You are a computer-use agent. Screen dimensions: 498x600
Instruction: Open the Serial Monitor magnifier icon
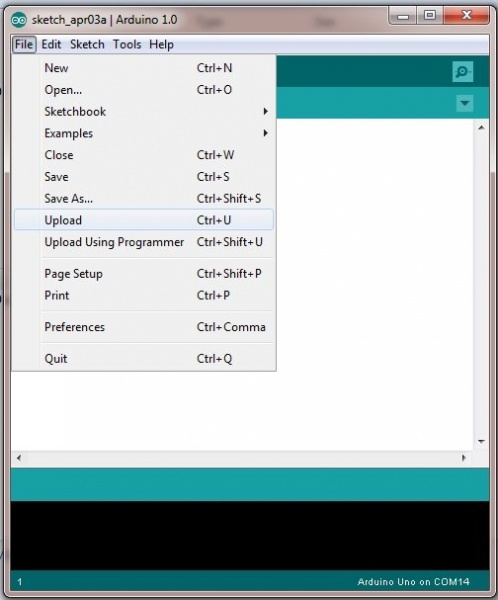point(462,72)
